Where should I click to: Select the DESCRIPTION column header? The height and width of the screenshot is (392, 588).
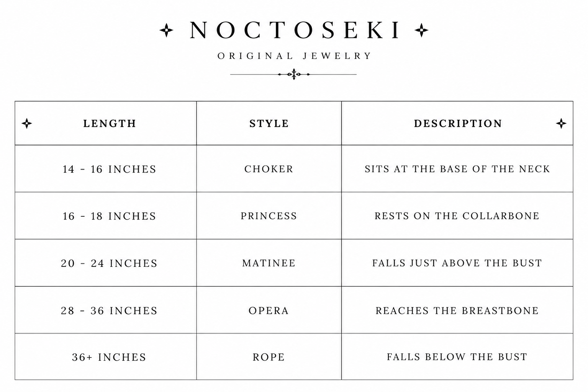tap(457, 123)
